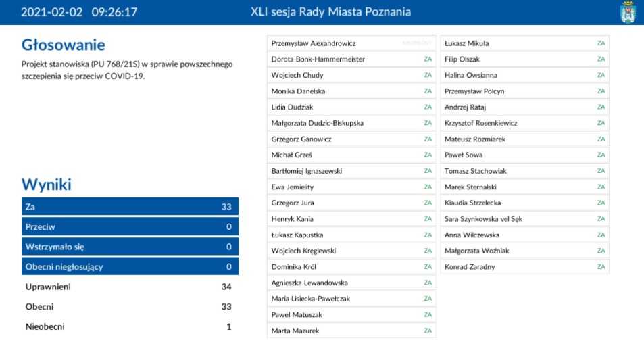
Task: Select the Głosowanie heading
Action: point(64,45)
